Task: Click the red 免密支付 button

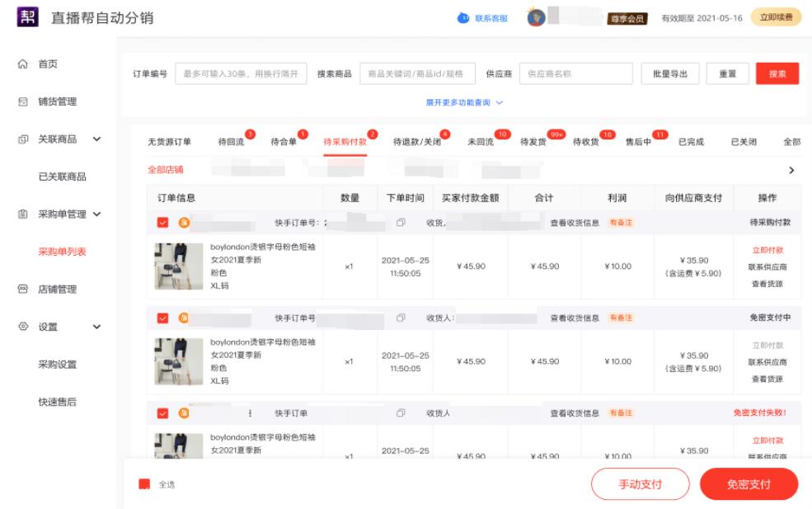Action: (x=749, y=484)
